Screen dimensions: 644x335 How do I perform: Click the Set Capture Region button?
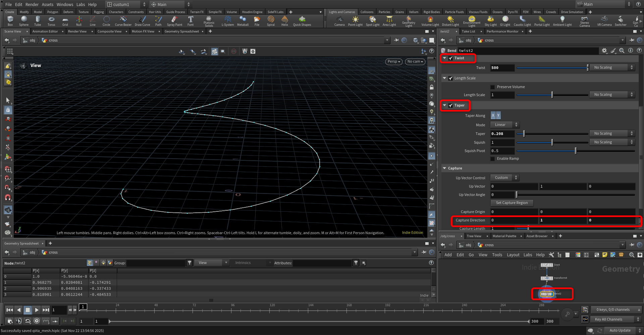(512, 203)
